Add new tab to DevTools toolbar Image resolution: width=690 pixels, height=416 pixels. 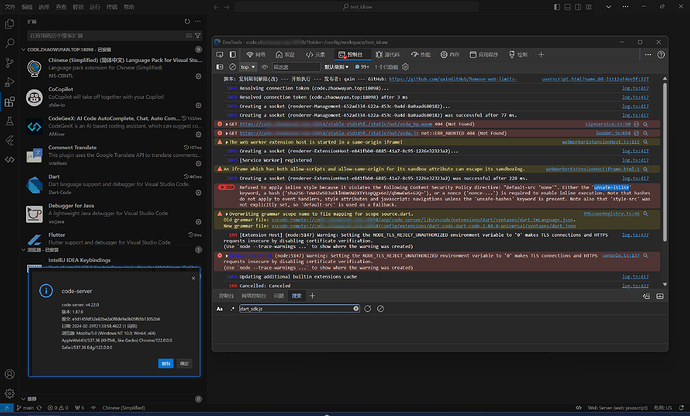[x=541, y=55]
